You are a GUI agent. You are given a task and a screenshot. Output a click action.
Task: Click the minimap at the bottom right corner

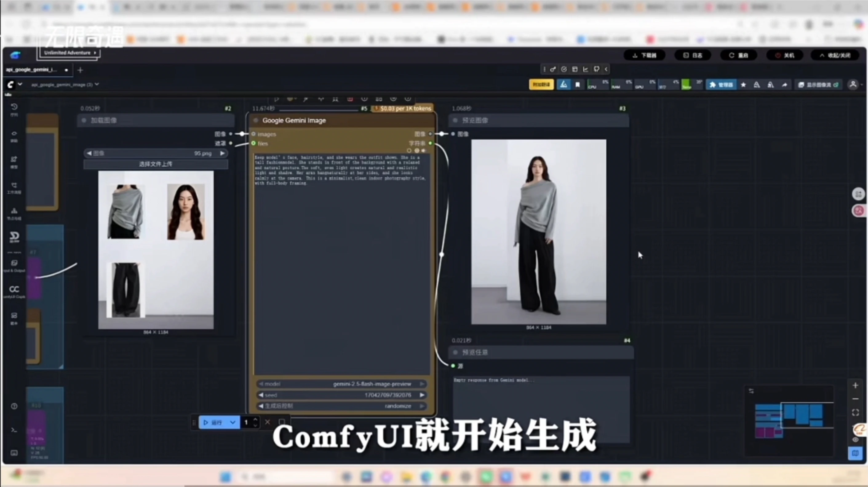point(790,421)
